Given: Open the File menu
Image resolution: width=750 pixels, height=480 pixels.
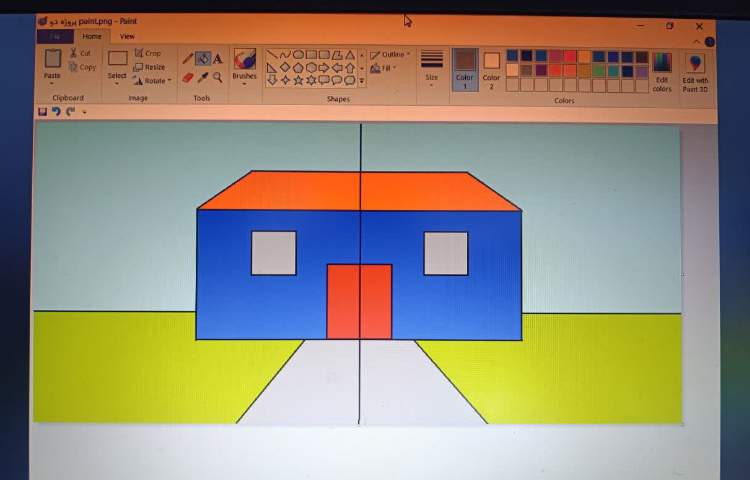Looking at the screenshot, I should click(x=54, y=36).
